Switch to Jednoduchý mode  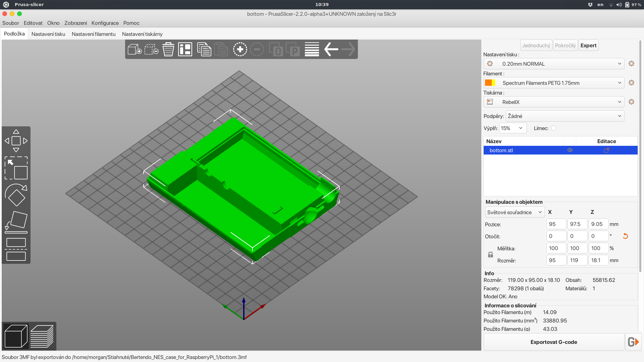pos(536,45)
